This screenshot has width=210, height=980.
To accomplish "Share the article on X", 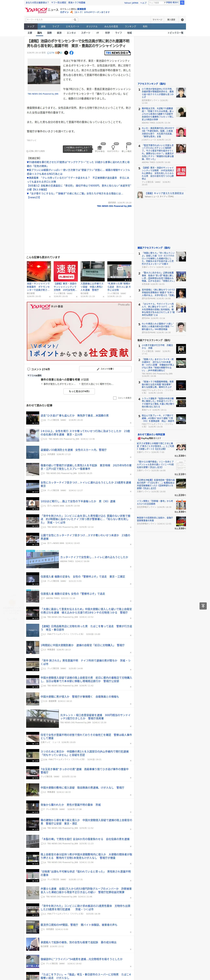I will (x=66, y=53).
